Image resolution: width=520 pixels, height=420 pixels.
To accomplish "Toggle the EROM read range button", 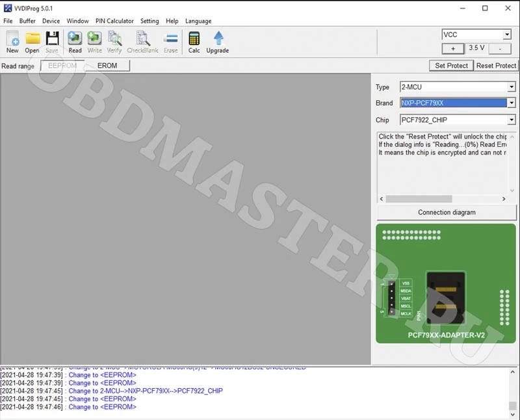I will point(107,66).
